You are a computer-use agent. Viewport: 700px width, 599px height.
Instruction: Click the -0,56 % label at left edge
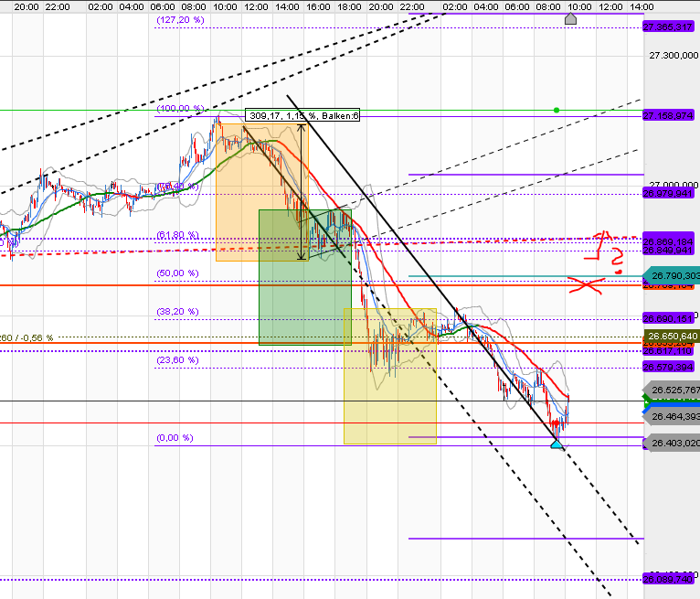click(x=36, y=337)
